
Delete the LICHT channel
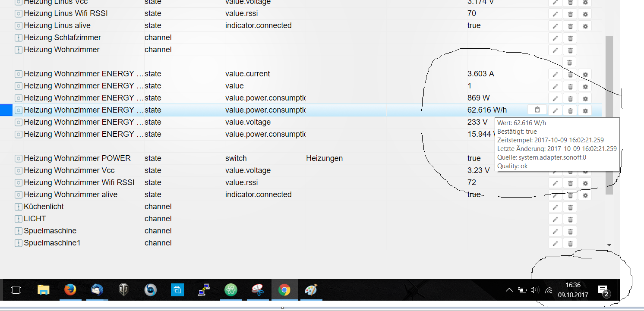click(570, 219)
